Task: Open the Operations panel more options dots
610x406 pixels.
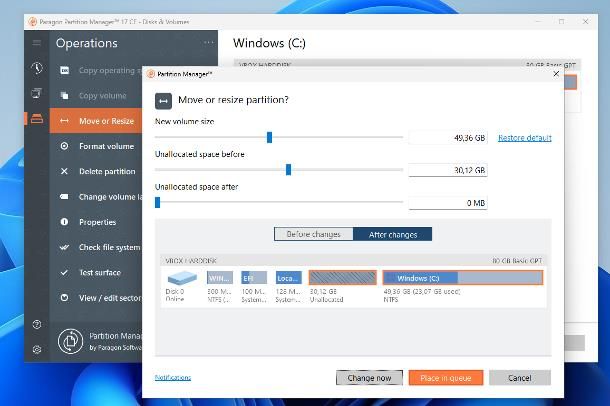Action: [209, 42]
